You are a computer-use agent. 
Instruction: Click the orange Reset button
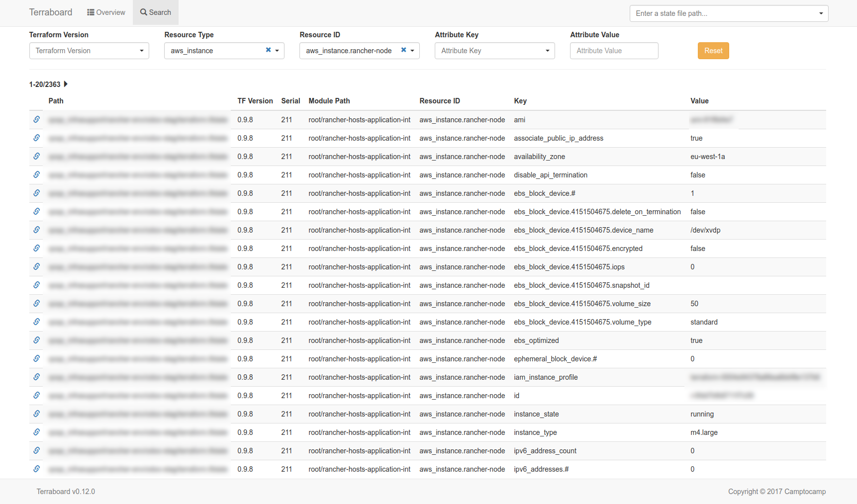[x=713, y=51]
